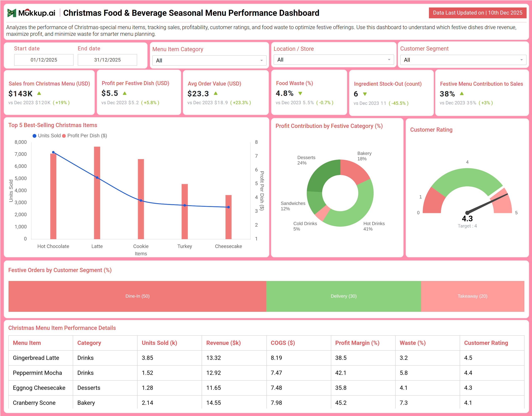Select the Hot Chocolate bar in chart
The image size is (532, 416).
pyautogui.click(x=53, y=196)
